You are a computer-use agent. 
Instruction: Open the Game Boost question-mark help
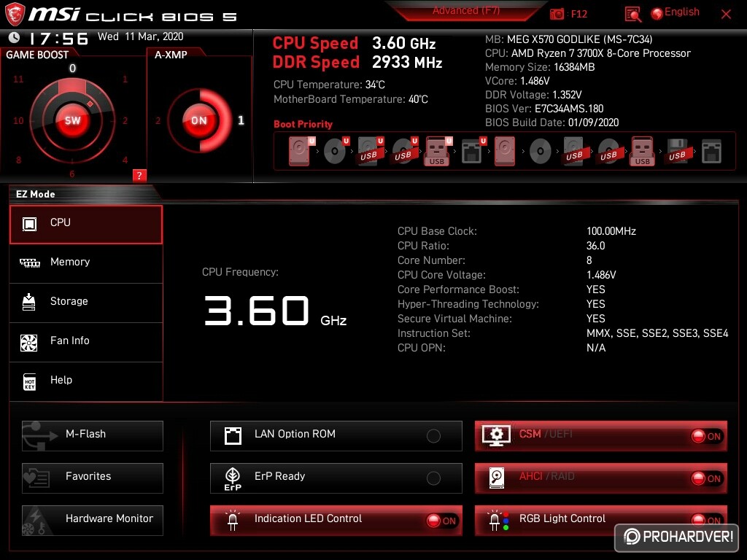pyautogui.click(x=139, y=175)
